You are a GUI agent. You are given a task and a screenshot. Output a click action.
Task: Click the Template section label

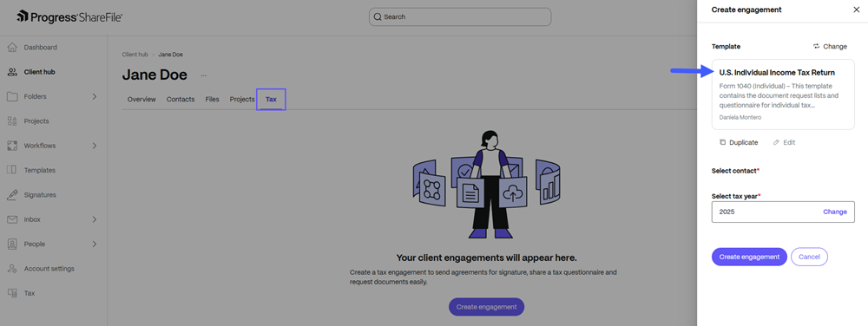click(x=726, y=47)
